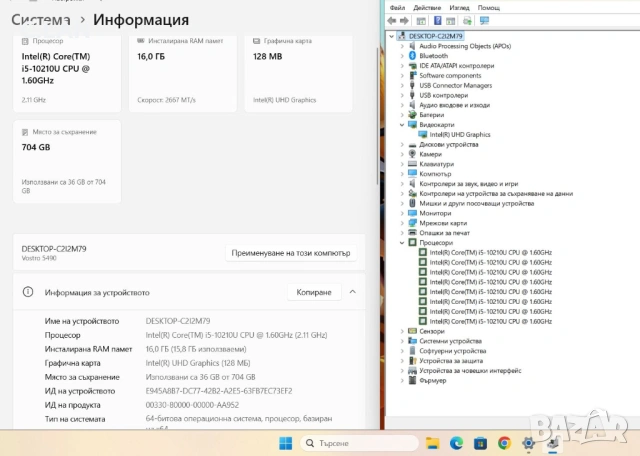Collapse Информация за устройството section chevron
Image resolution: width=640 pixels, height=456 pixels.
click(x=353, y=292)
